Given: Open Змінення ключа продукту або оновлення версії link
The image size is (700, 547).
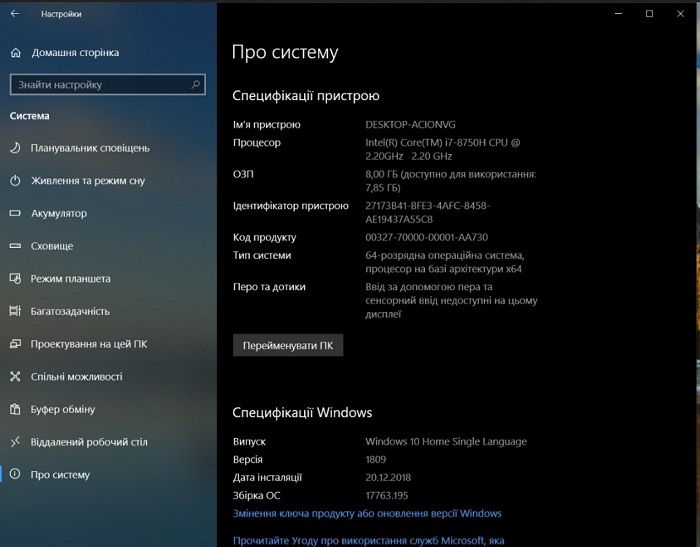Looking at the screenshot, I should (367, 514).
